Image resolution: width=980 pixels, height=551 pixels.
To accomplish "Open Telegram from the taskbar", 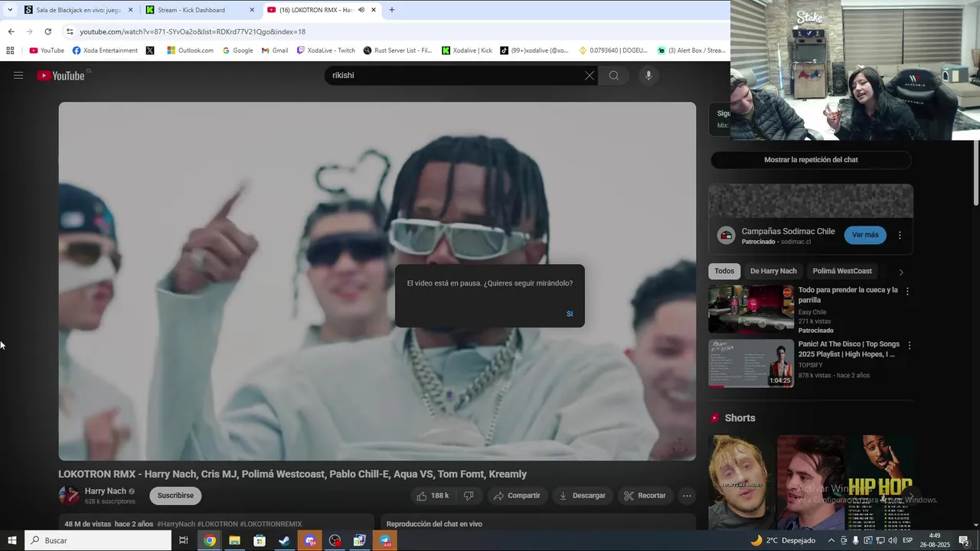I will click(x=385, y=540).
